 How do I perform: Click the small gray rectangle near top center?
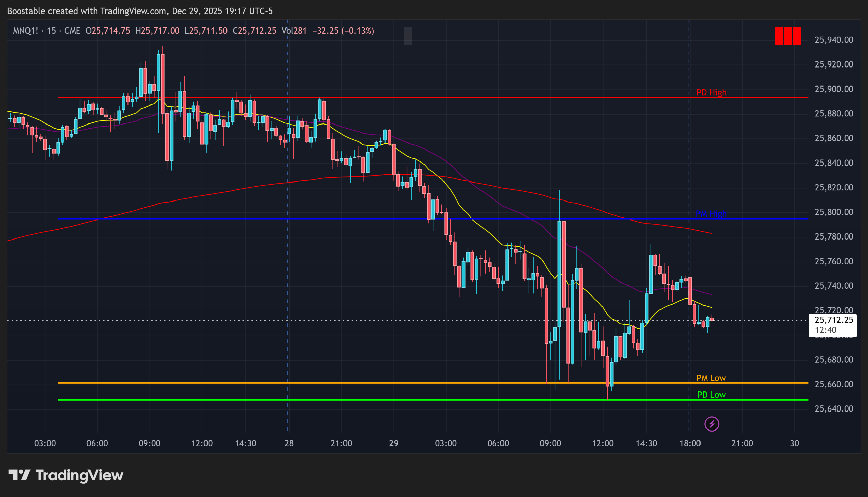[408, 36]
